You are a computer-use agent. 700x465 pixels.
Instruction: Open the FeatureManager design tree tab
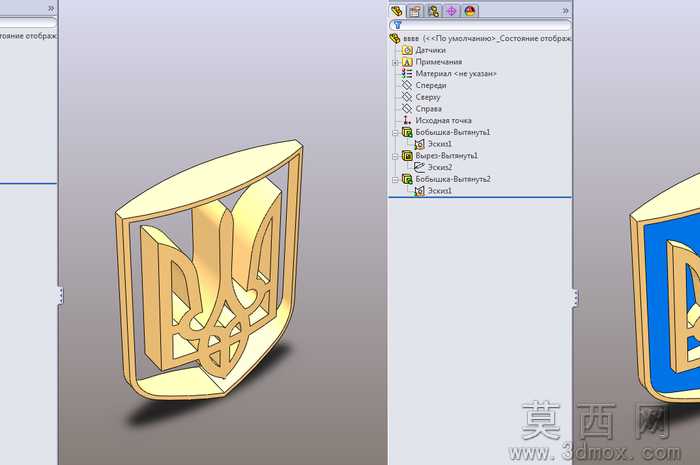coord(397,11)
